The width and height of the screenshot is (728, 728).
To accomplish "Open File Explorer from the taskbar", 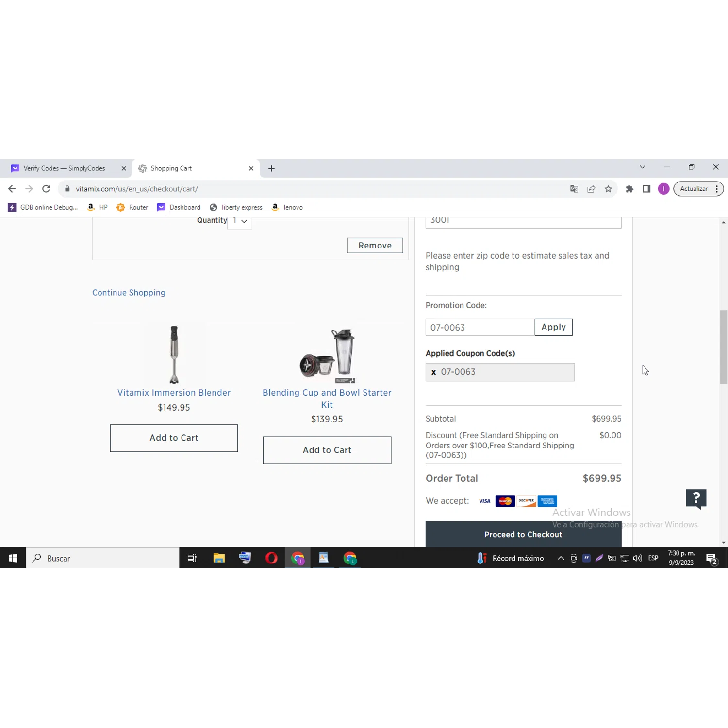I will [219, 558].
